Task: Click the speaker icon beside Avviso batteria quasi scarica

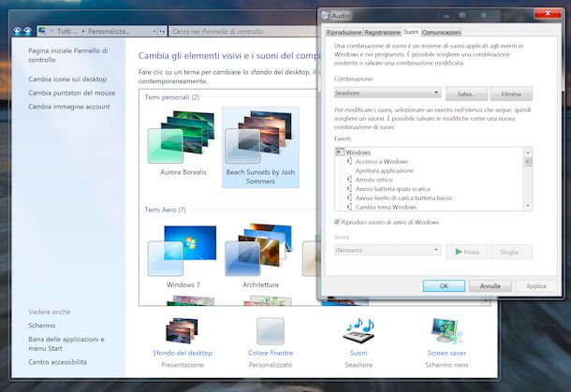Action: click(349, 189)
